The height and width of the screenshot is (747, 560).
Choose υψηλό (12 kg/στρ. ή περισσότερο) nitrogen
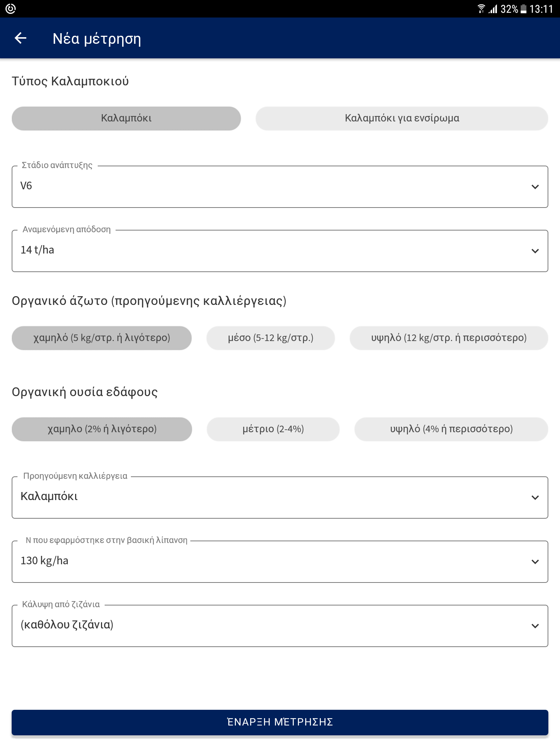click(448, 338)
